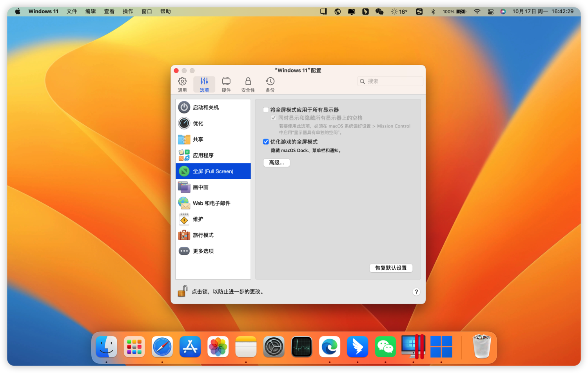
Task: Select 更多选项 more options sidebar item
Action: [x=213, y=251]
